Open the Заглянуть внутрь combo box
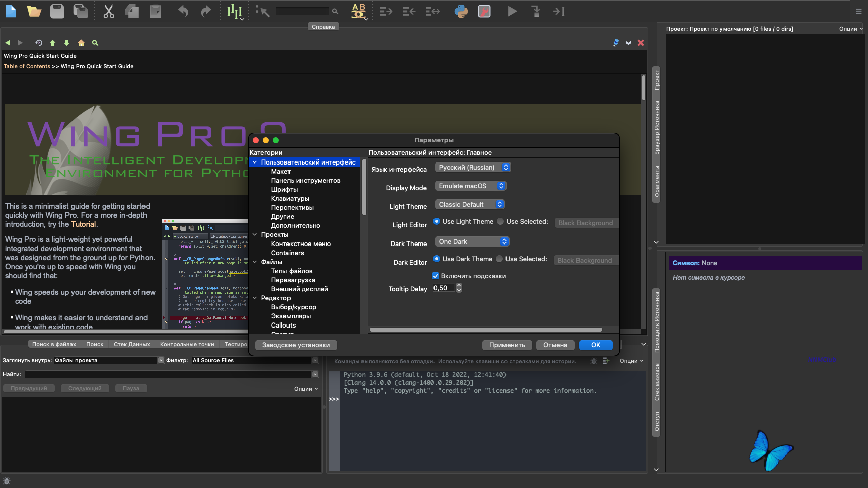Viewport: 868px width, 488px height. (x=109, y=360)
